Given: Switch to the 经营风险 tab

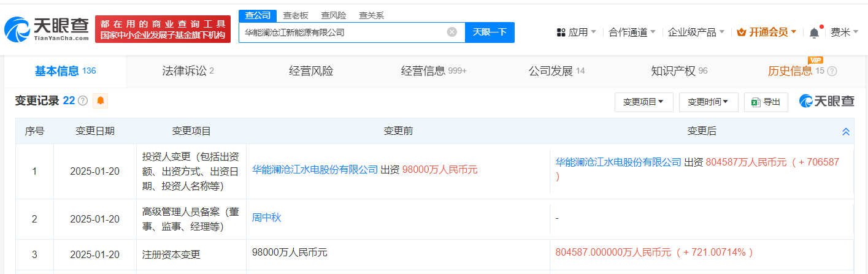Looking at the screenshot, I should pyautogui.click(x=311, y=71).
